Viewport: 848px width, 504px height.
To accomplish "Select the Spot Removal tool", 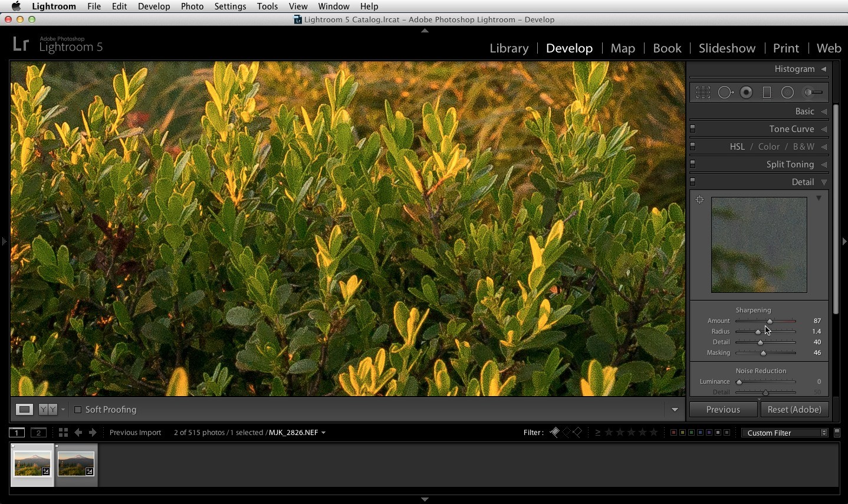I will click(x=725, y=93).
